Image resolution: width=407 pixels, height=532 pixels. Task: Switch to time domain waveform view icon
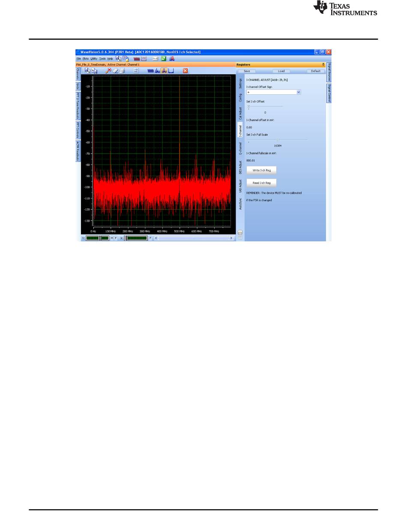pyautogui.click(x=150, y=71)
